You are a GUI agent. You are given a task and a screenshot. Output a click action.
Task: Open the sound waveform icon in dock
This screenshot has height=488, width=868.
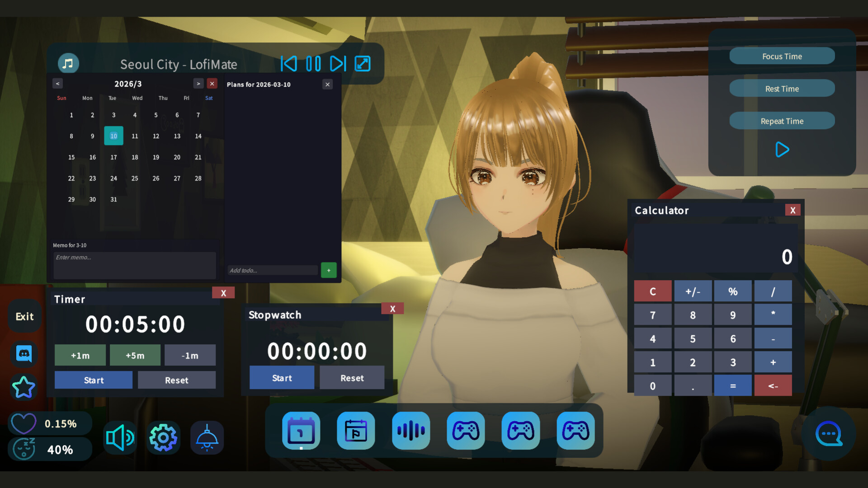410,431
